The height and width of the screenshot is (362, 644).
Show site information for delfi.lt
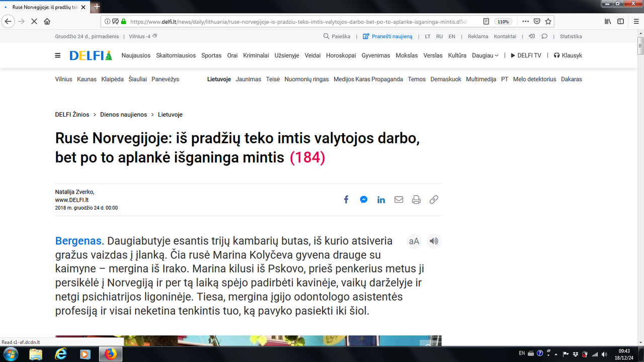tap(107, 22)
